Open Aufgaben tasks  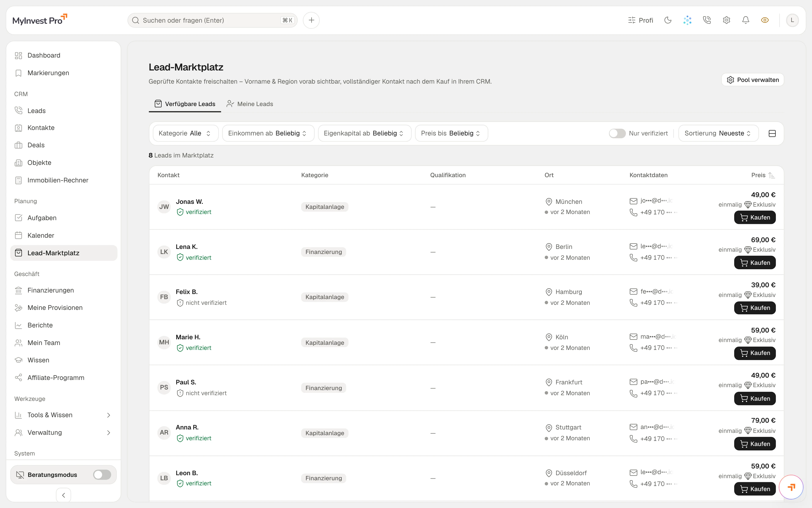coord(63,218)
